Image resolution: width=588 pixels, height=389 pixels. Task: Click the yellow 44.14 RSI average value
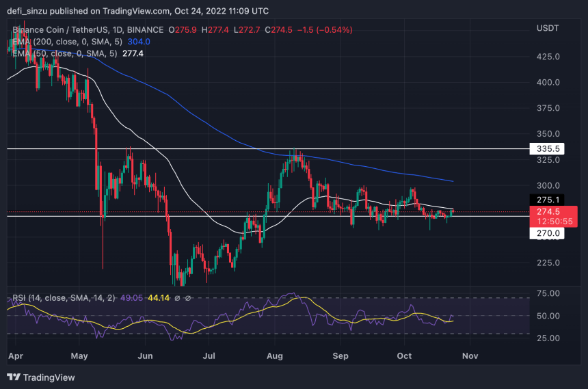click(x=159, y=298)
